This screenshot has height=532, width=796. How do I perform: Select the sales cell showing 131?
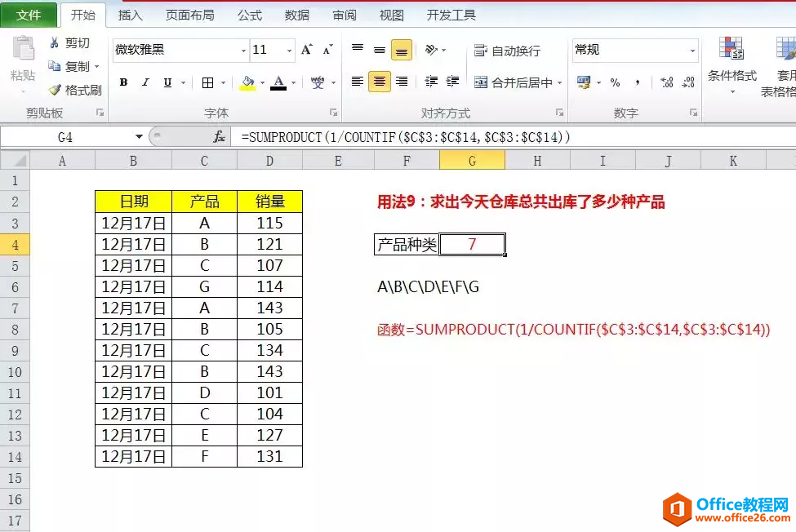(269, 456)
